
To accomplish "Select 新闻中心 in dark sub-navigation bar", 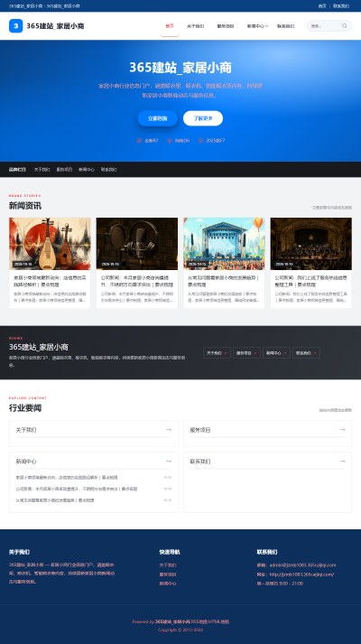I will point(86,169).
